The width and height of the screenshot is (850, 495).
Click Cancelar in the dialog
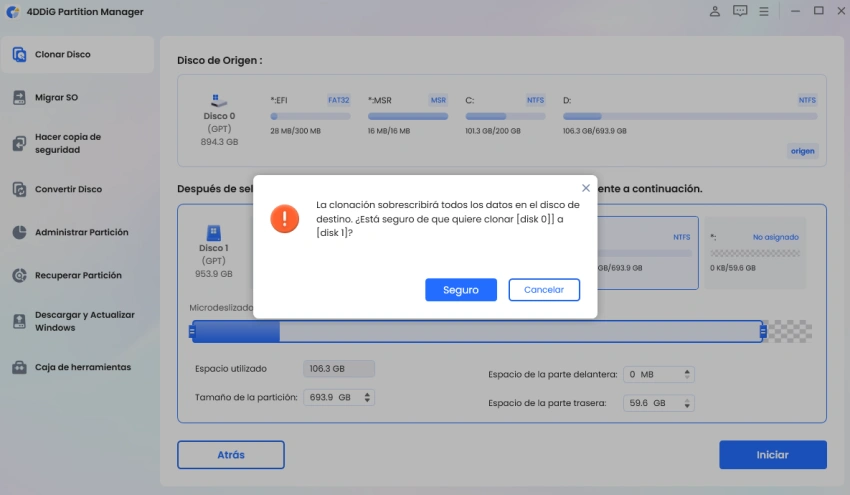point(544,290)
